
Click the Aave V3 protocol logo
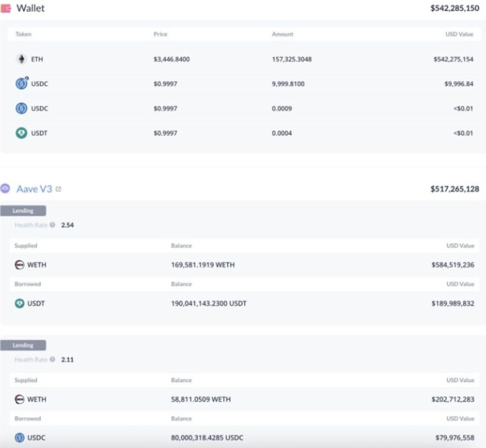[5, 189]
